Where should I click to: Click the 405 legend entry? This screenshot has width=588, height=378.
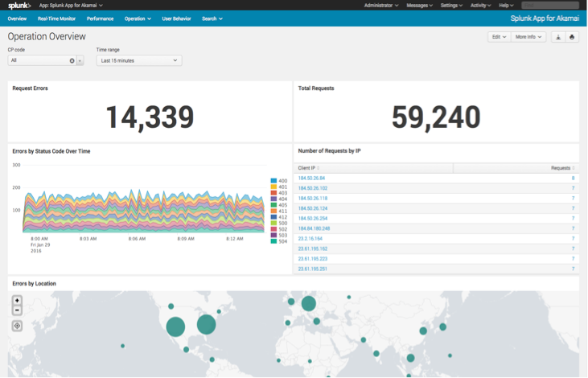tap(279, 205)
